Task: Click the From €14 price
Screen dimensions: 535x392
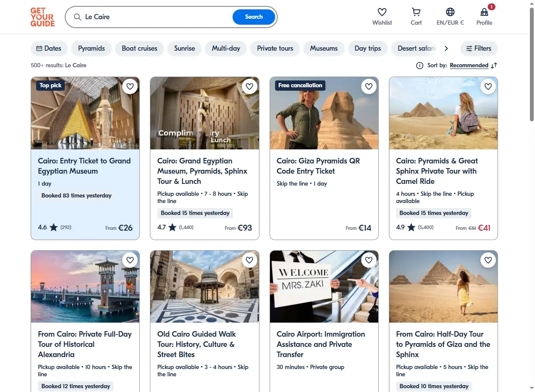Action: coord(358,228)
